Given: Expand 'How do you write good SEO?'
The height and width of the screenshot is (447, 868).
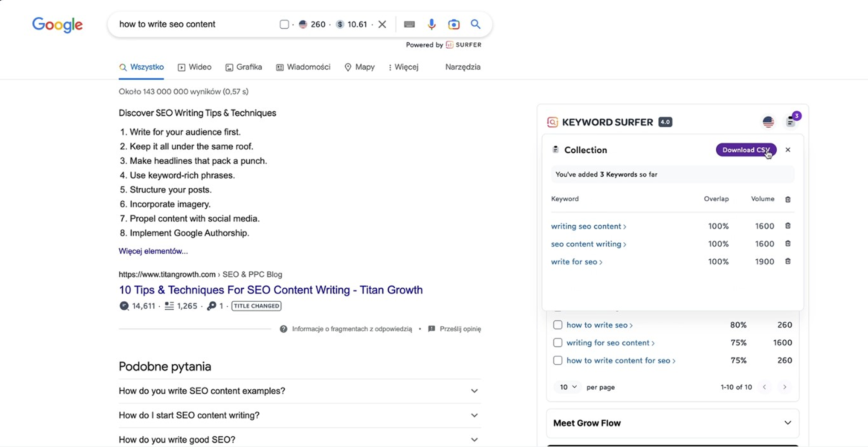Looking at the screenshot, I should 300,439.
